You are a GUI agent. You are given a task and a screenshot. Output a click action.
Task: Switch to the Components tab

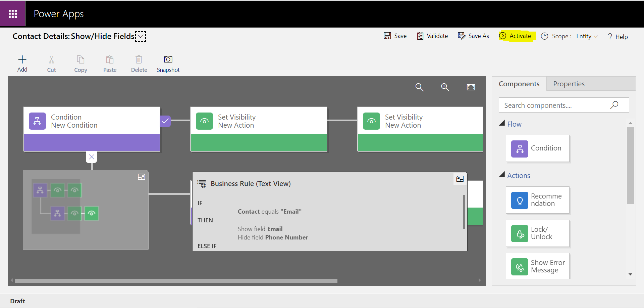pyautogui.click(x=519, y=84)
